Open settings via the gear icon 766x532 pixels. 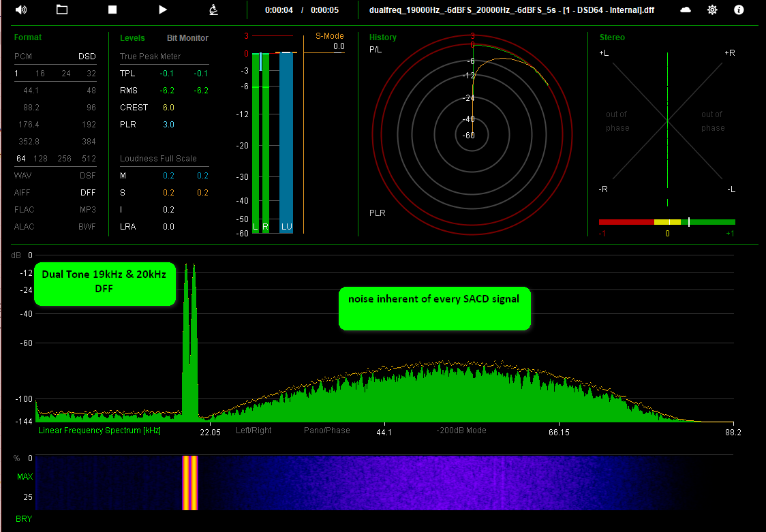click(712, 10)
